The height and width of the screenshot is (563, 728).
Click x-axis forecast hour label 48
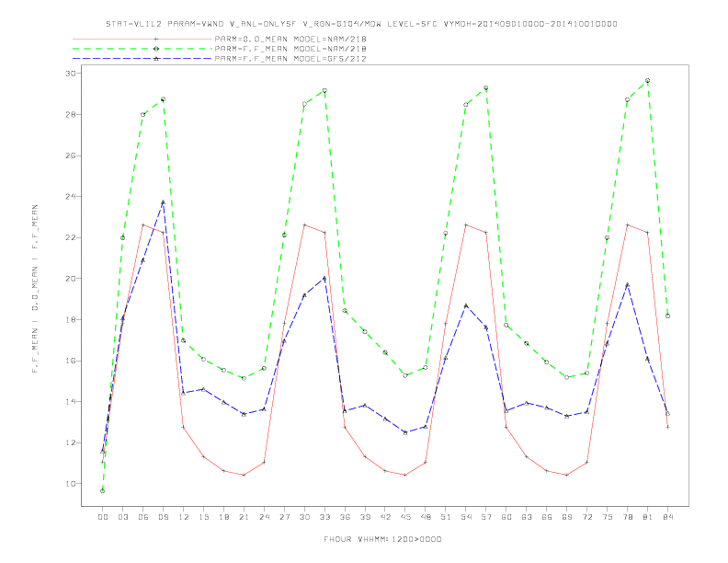[x=426, y=517]
